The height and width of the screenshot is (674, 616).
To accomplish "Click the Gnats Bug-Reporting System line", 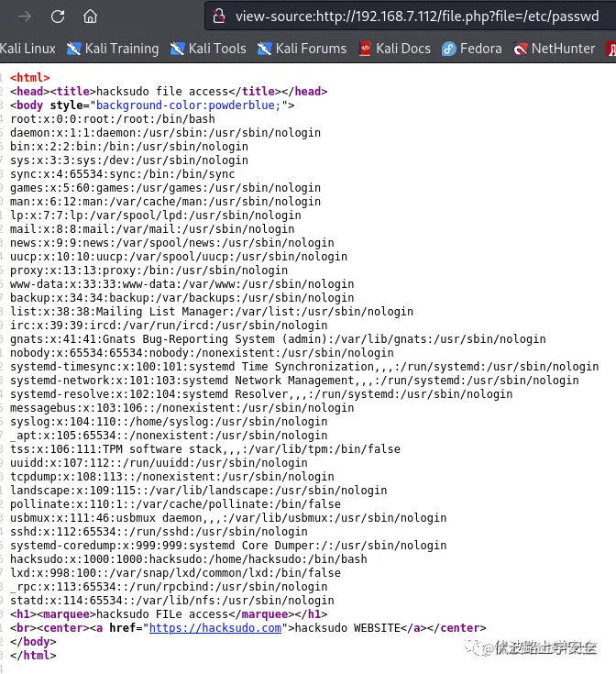I will 278,339.
